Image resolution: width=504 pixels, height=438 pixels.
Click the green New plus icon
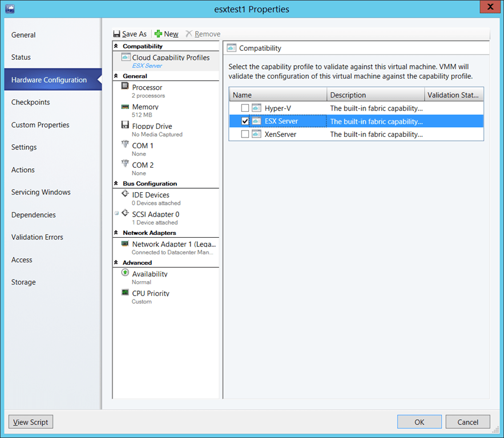click(x=158, y=34)
